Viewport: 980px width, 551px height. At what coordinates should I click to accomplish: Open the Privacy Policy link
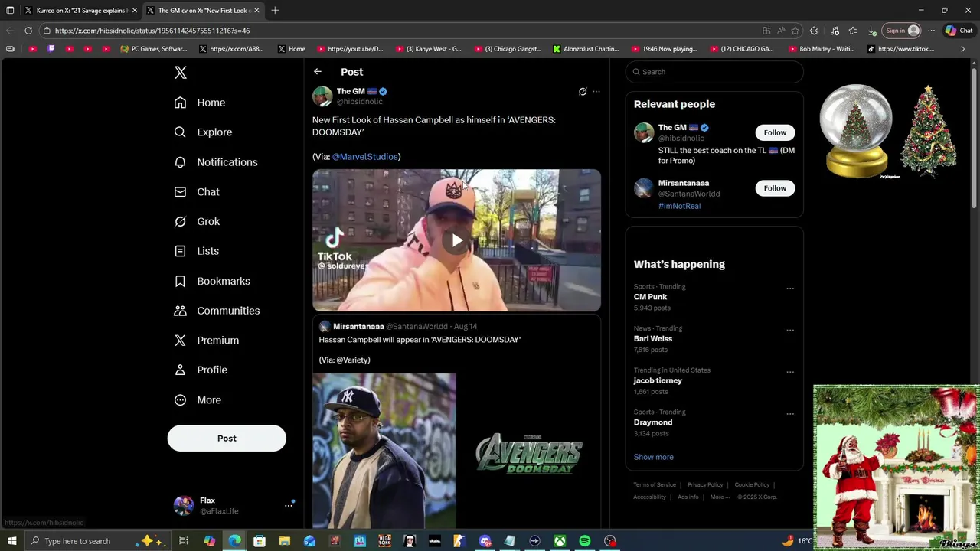[705, 484]
